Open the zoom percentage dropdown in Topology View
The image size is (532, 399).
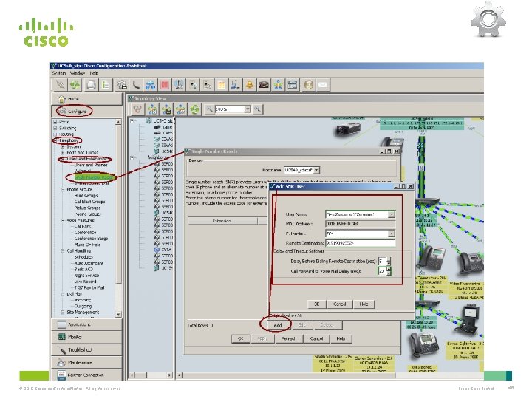tap(248, 109)
